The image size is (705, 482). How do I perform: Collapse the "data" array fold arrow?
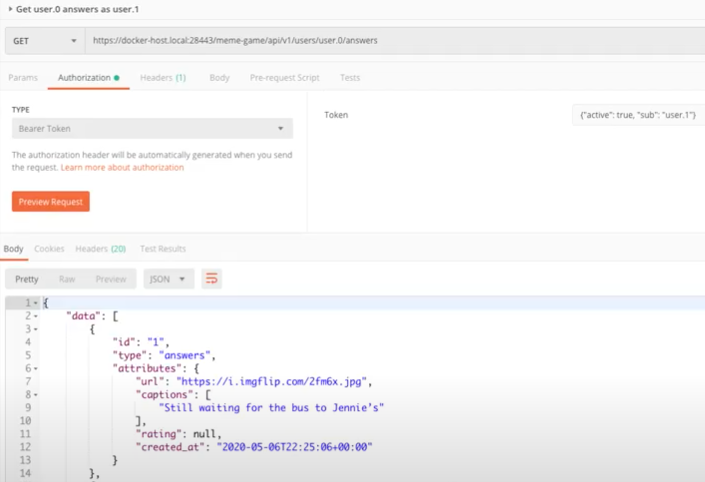pos(35,316)
